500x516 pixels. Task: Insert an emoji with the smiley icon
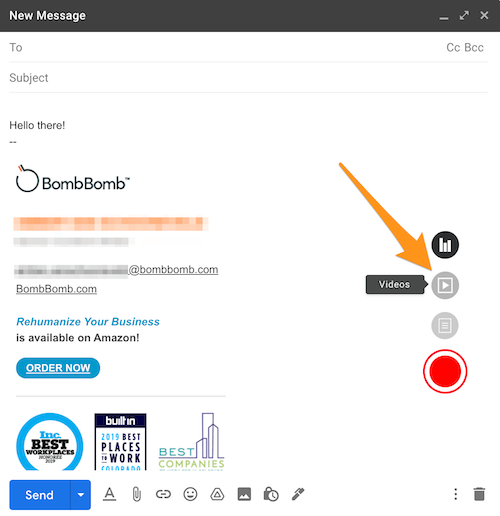tap(190, 494)
